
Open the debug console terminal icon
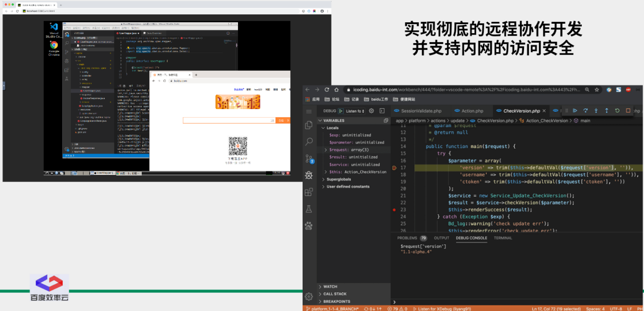(382, 111)
